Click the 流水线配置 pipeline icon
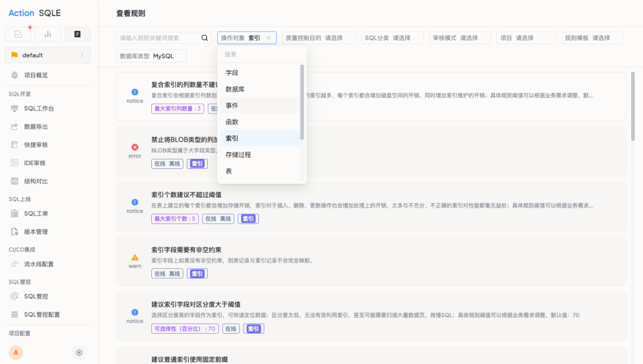Screen dimensions: 643x364 tap(15, 264)
